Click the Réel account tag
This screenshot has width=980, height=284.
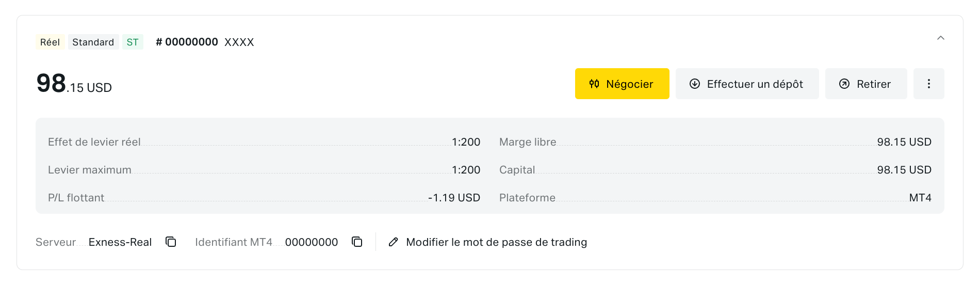click(50, 42)
